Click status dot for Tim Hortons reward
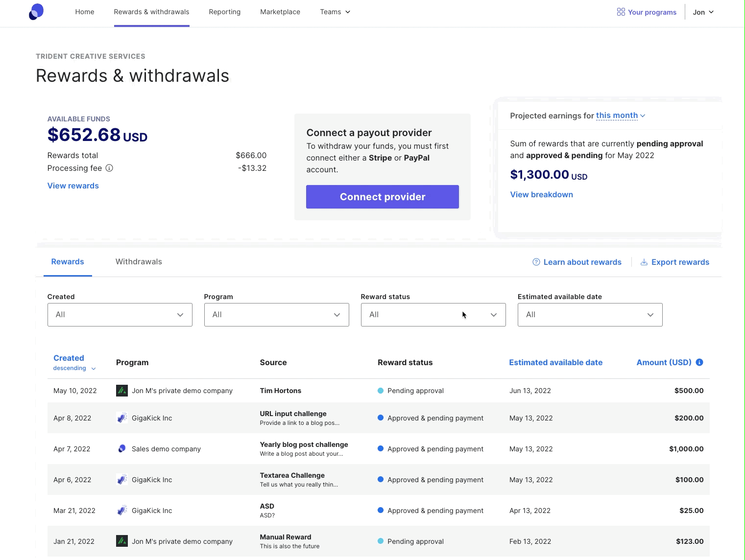Screen dimensions: 745x560 coord(381,391)
